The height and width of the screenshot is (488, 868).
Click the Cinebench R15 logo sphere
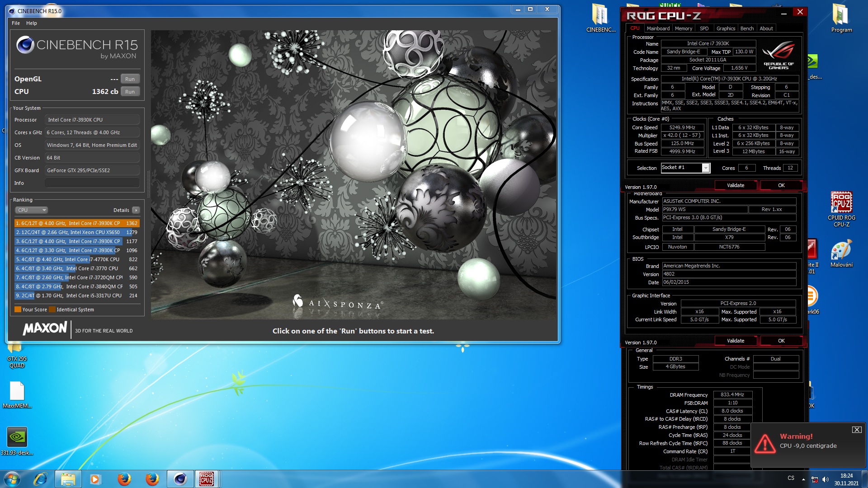point(25,45)
